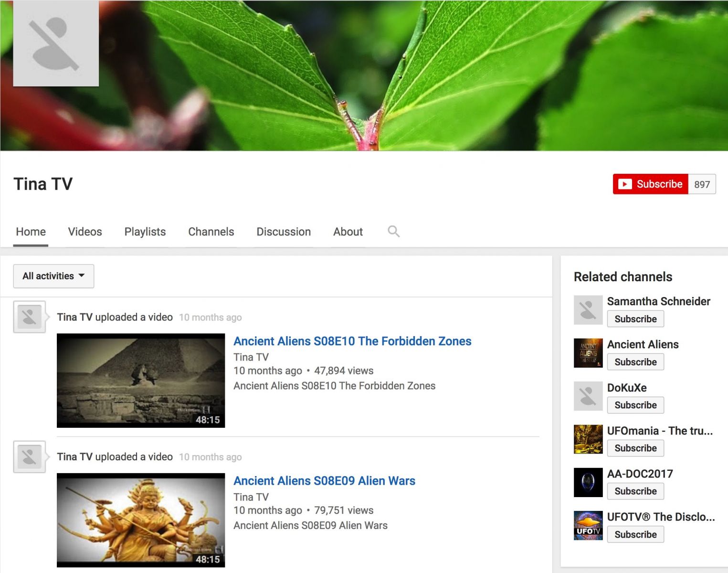Viewport: 728px width, 573px height.
Task: Open the channel search magnifier icon
Action: click(x=393, y=232)
